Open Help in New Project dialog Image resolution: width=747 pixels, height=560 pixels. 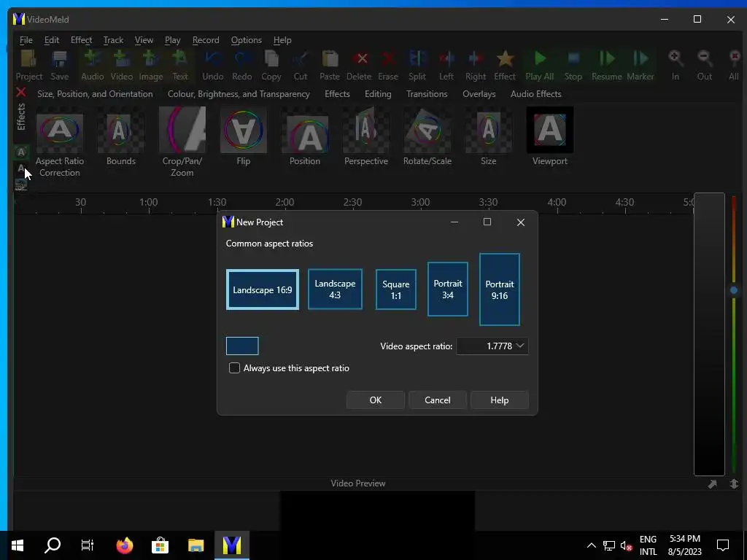point(499,400)
